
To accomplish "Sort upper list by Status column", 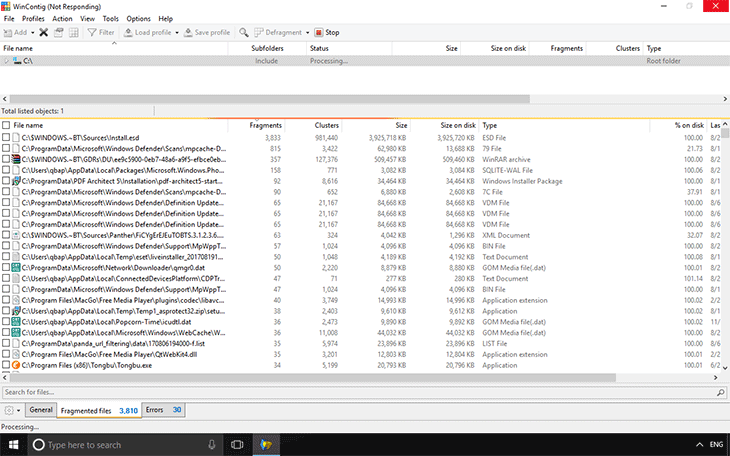I will point(349,48).
